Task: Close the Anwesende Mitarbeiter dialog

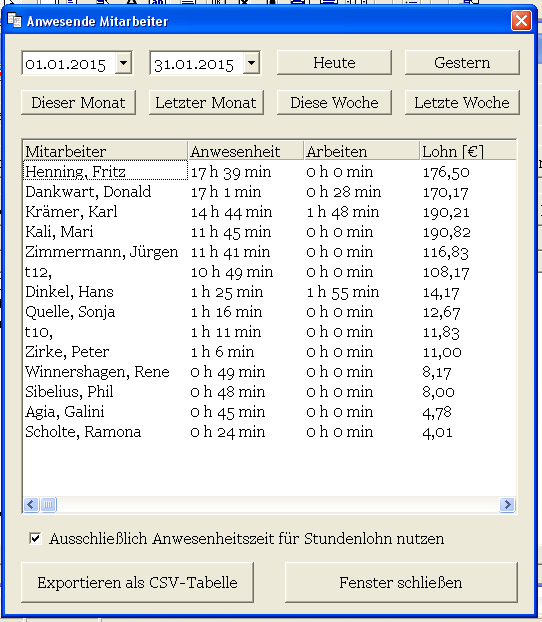Action: click(521, 21)
